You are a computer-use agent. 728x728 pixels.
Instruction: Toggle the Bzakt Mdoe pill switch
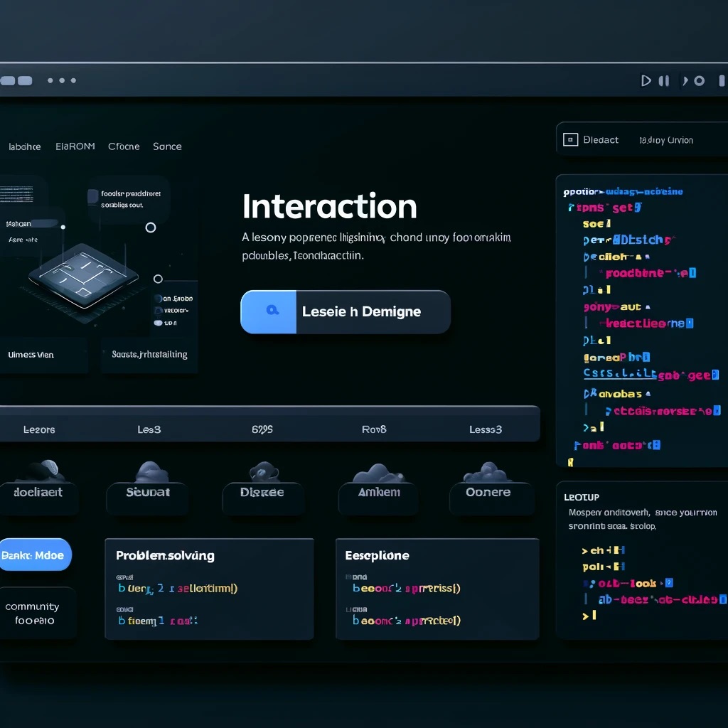(x=35, y=555)
